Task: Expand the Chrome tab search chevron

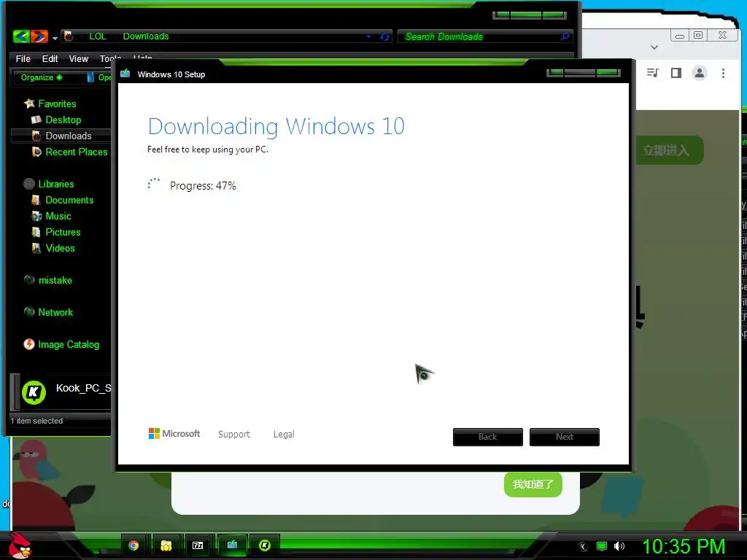Action: coord(654,47)
